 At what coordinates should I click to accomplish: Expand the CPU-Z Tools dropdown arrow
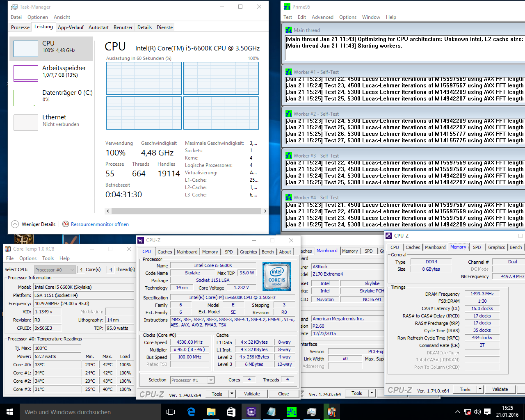point(232,394)
